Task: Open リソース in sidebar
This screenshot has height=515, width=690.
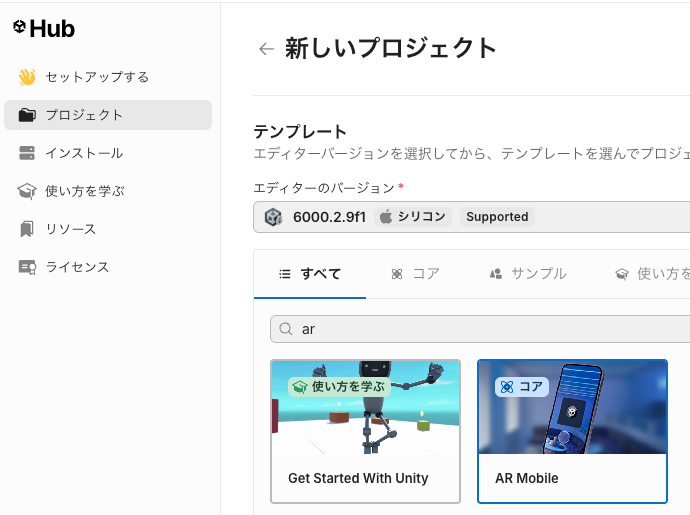Action: pyautogui.click(x=108, y=229)
